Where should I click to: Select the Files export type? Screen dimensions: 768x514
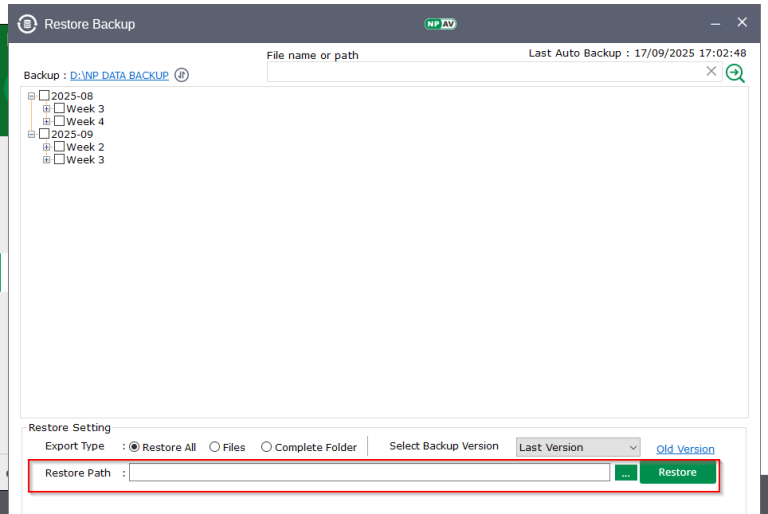tap(215, 447)
